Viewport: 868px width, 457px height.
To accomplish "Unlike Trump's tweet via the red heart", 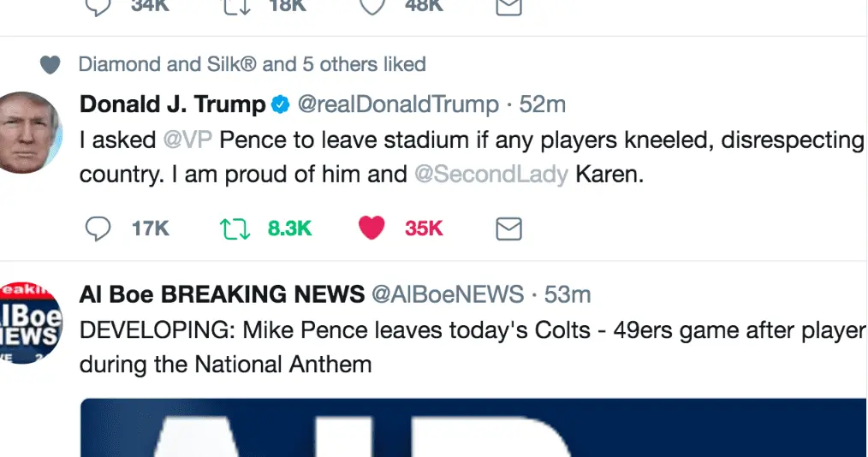I will click(371, 228).
